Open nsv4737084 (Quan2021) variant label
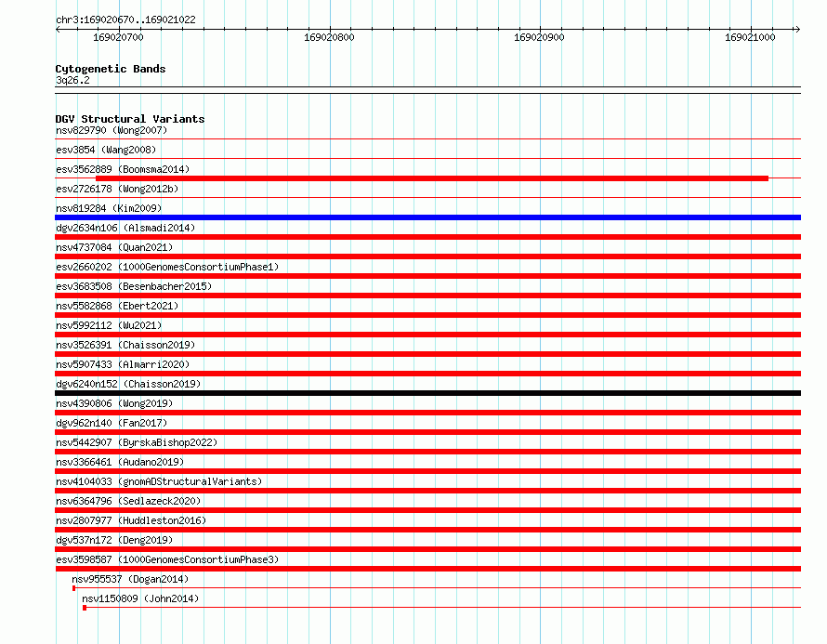The height and width of the screenshot is (644, 827). pyautogui.click(x=114, y=247)
